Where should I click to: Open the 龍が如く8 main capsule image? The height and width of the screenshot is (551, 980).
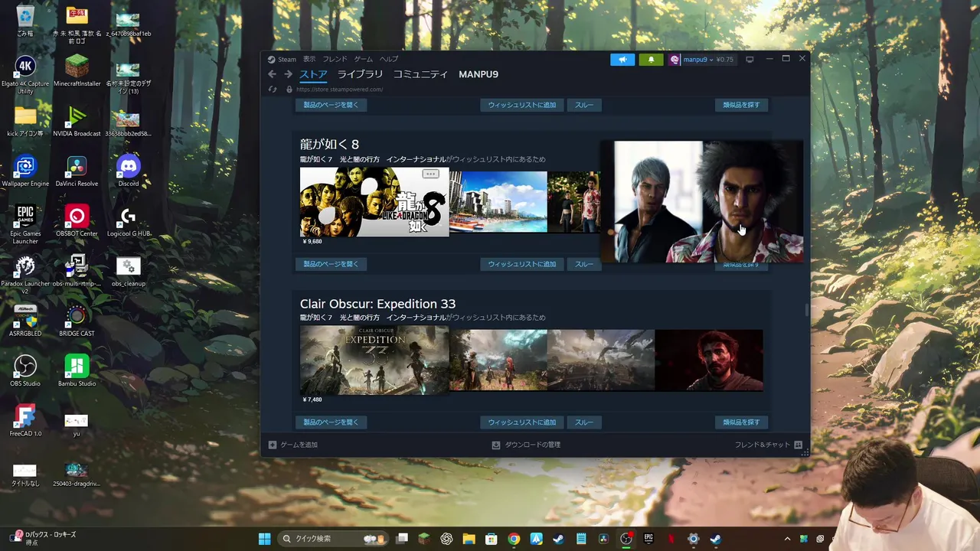coord(374,202)
